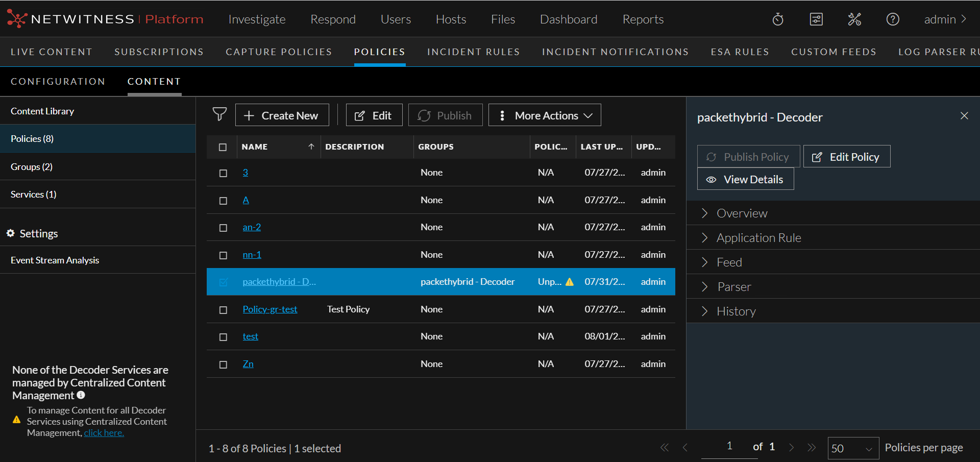Click the notifications panel icon in header
The image size is (980, 462).
816,19
